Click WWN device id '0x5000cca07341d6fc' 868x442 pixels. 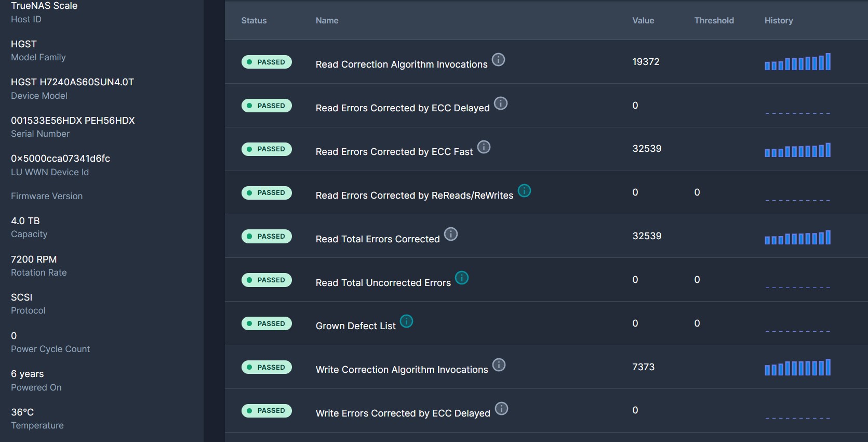60,159
